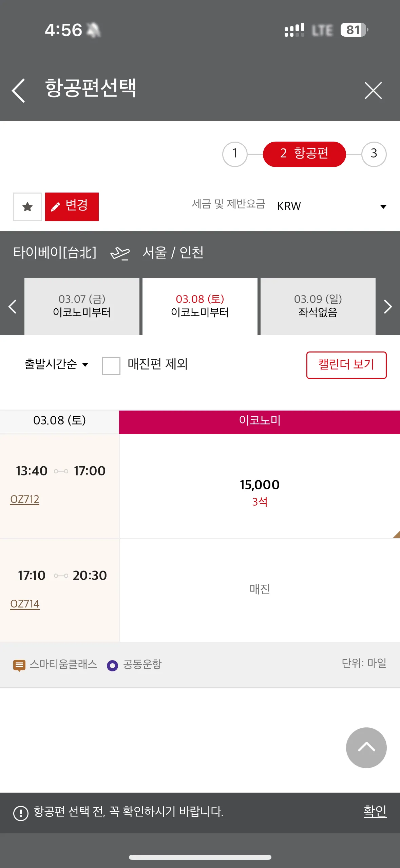
Task: Tap the back arrow in header
Action: (19, 90)
